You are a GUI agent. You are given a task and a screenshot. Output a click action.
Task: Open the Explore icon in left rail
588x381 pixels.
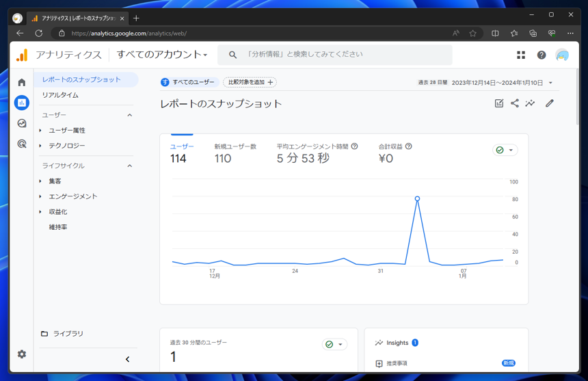[x=22, y=123]
